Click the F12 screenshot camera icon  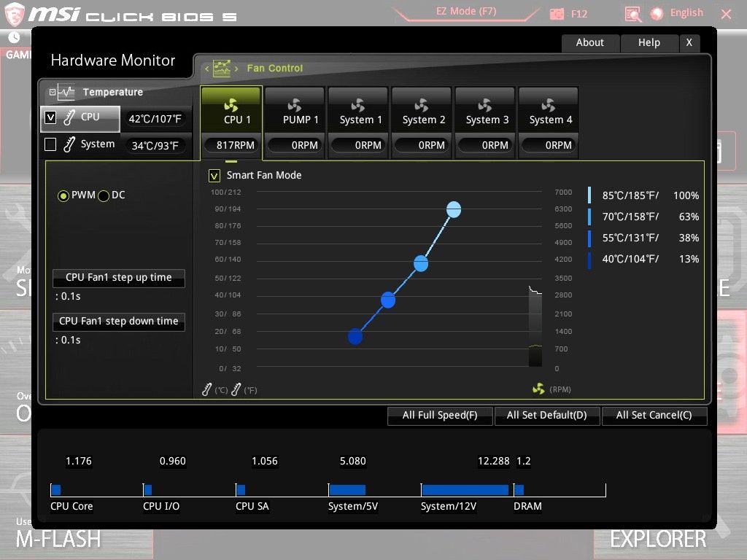point(557,14)
